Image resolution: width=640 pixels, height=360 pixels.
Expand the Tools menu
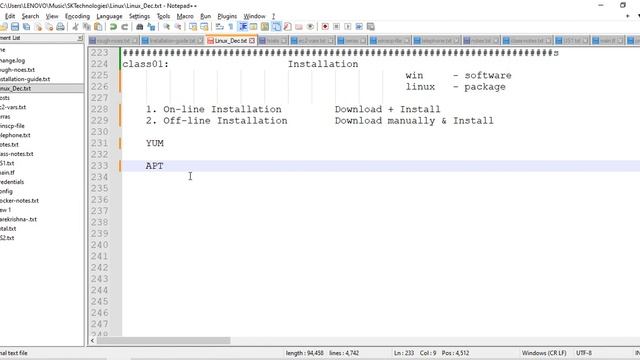coord(163,16)
